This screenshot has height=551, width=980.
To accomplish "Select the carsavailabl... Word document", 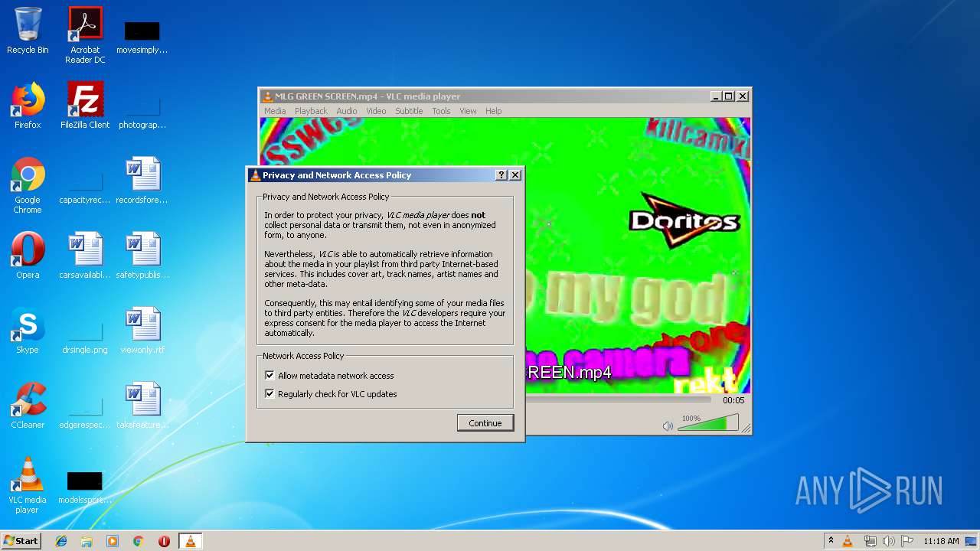I will pos(85,256).
